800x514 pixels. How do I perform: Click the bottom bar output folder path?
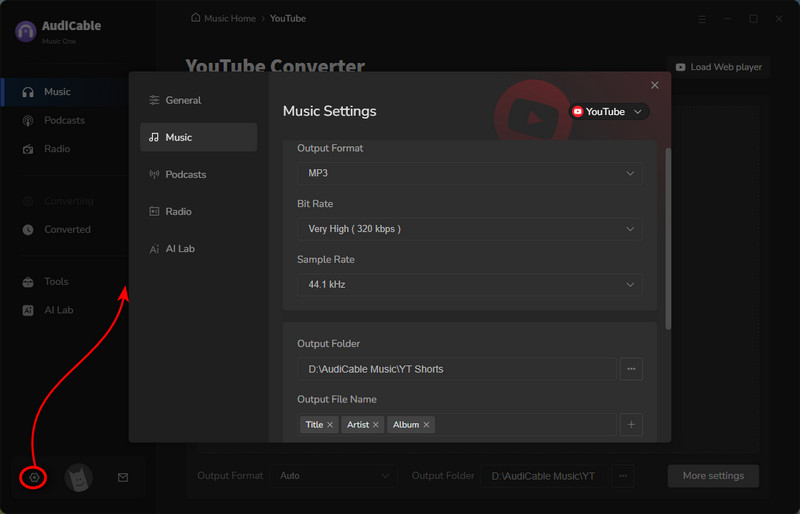point(544,476)
